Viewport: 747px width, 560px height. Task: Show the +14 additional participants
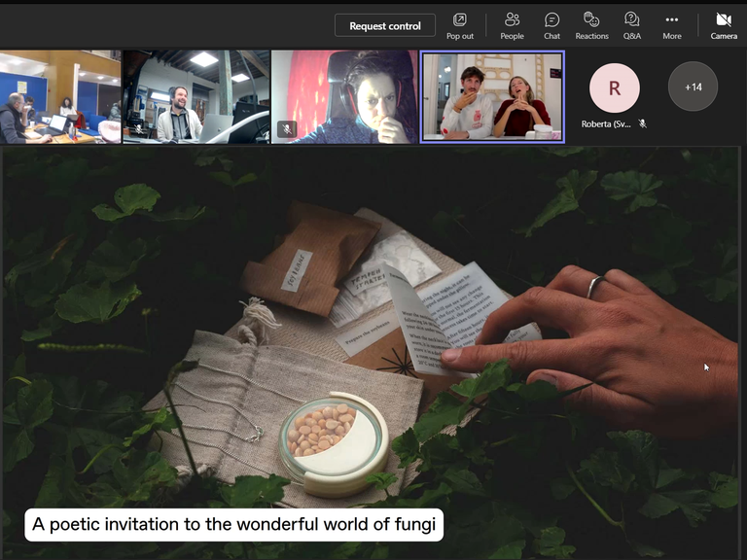pos(693,87)
